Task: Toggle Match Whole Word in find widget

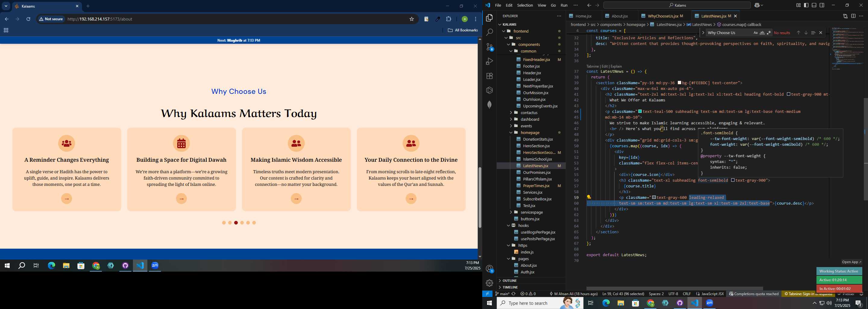Action: click(762, 33)
